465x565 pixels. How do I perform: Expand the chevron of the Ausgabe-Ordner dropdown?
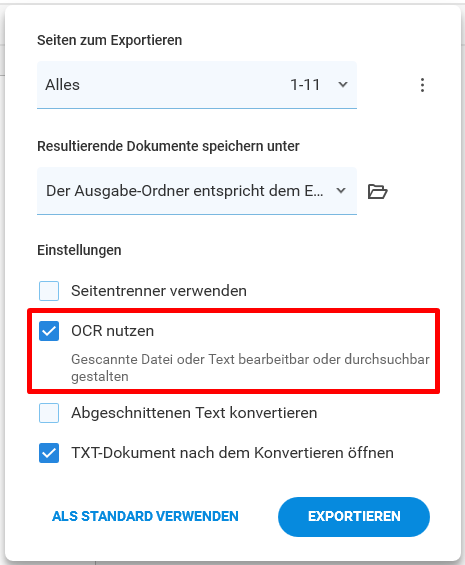point(341,191)
